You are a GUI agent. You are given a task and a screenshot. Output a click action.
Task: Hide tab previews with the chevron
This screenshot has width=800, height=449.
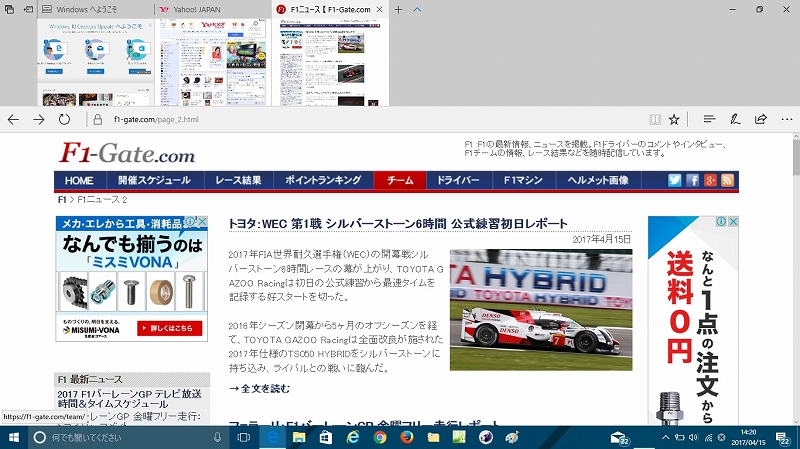[417, 9]
